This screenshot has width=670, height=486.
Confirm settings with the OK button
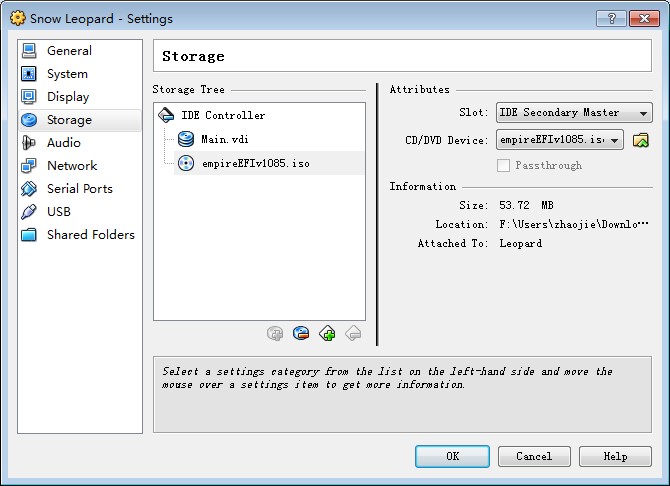point(453,457)
